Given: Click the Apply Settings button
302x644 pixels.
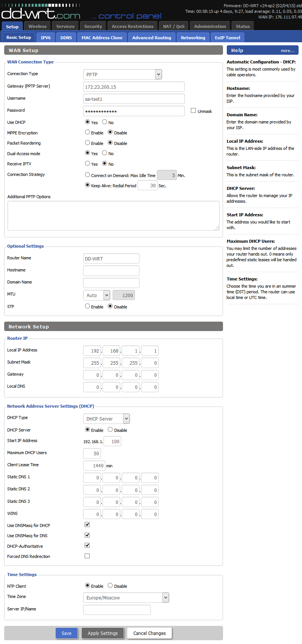Looking at the screenshot, I should (x=103, y=633).
